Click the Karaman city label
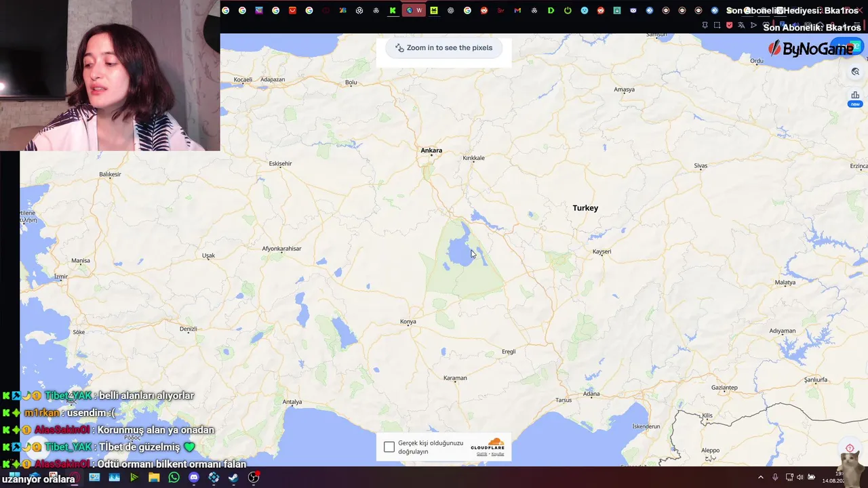 455,378
